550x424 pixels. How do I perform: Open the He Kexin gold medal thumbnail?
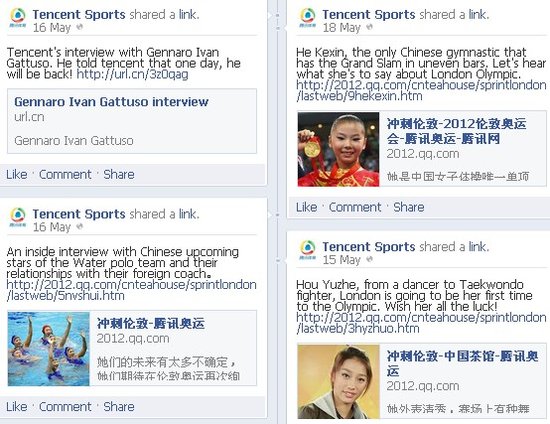click(338, 149)
